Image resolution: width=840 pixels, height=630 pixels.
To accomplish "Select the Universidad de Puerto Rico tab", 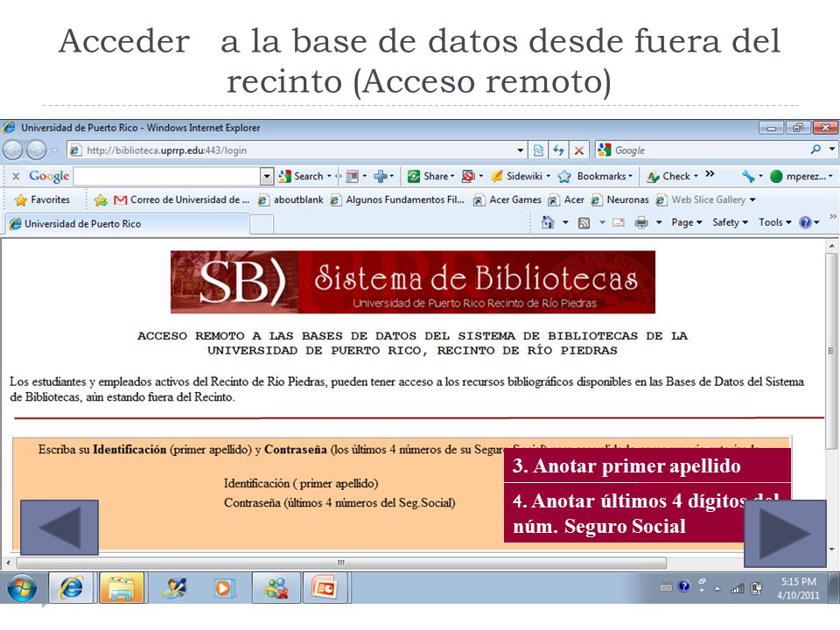I will 128,224.
